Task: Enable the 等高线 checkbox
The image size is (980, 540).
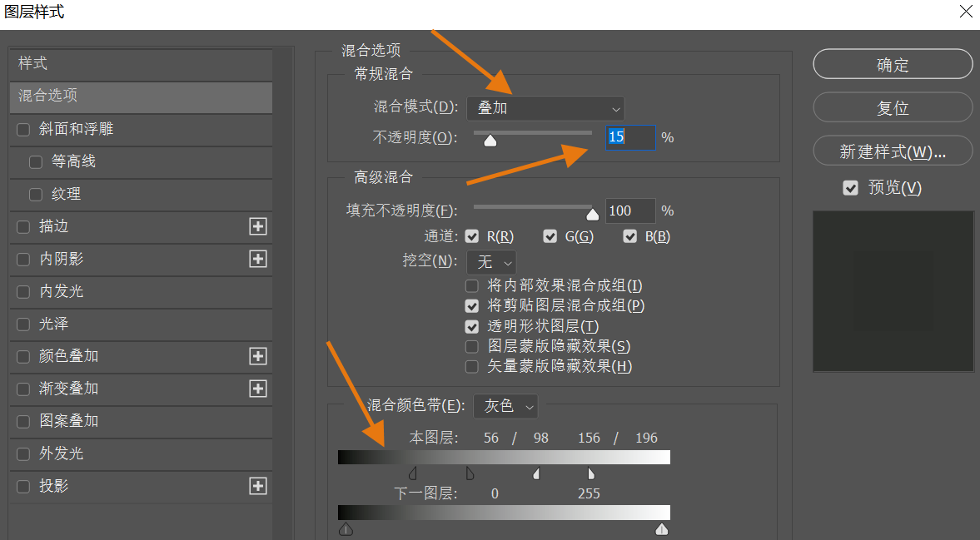Action: [x=36, y=161]
